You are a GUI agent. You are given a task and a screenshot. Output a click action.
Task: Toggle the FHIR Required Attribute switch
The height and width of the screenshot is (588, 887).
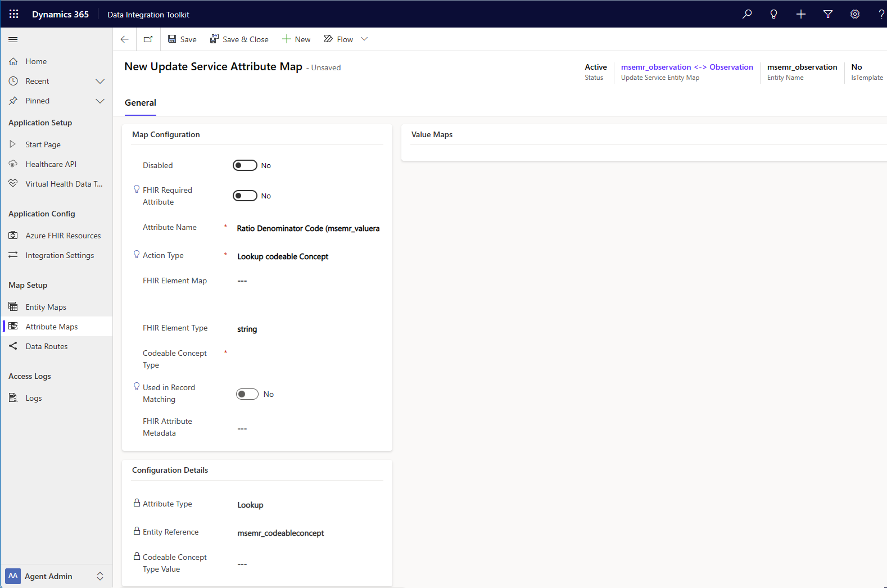tap(245, 196)
